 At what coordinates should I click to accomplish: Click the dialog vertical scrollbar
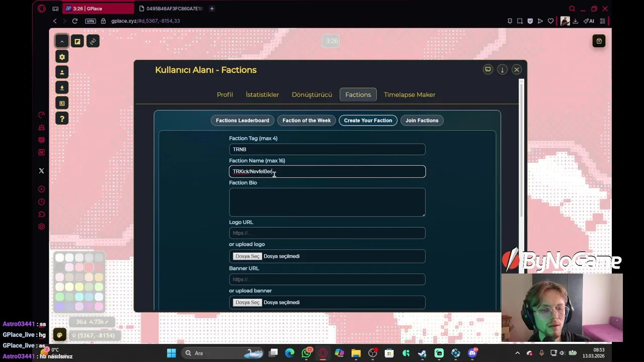(522, 151)
